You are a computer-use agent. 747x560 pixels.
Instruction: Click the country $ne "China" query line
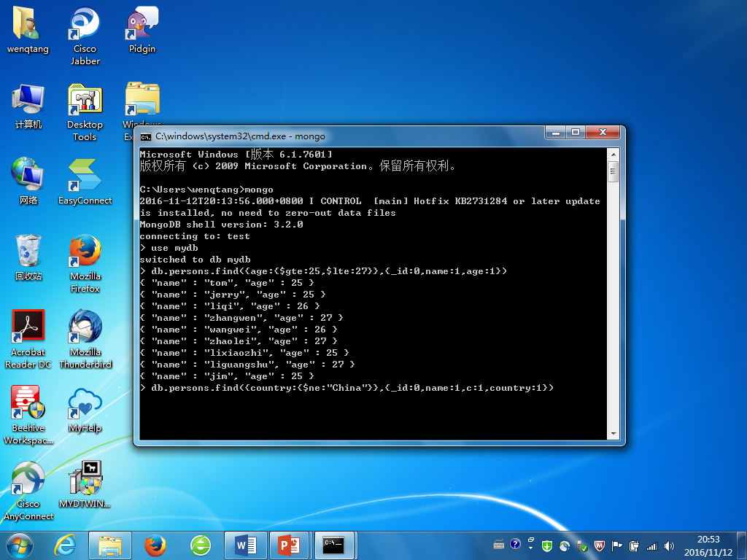tap(347, 388)
